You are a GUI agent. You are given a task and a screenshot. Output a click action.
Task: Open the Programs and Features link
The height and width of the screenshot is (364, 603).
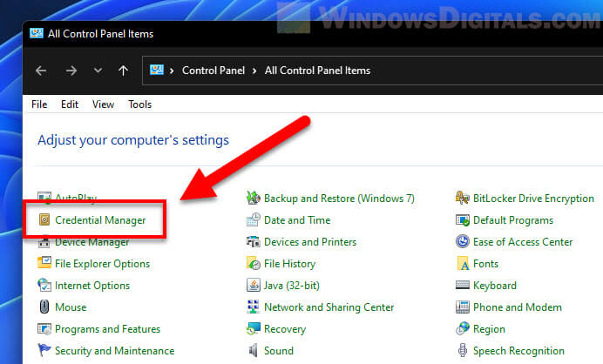(x=108, y=329)
